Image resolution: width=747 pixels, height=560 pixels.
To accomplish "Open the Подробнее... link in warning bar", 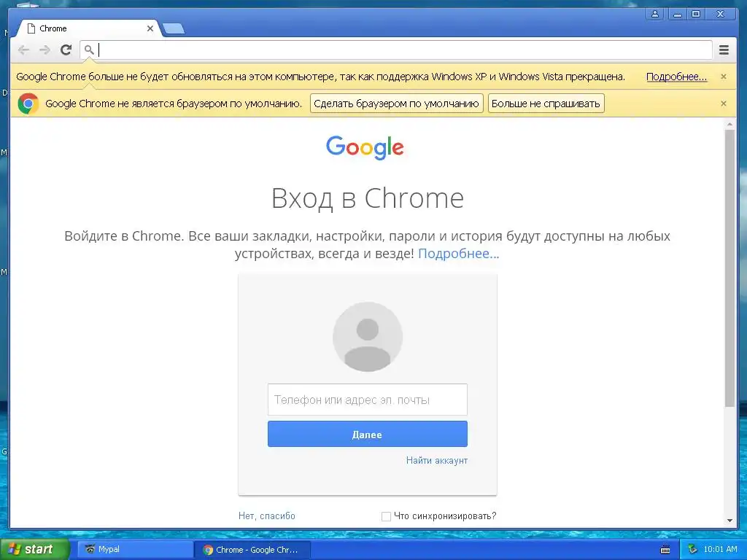I will (676, 77).
